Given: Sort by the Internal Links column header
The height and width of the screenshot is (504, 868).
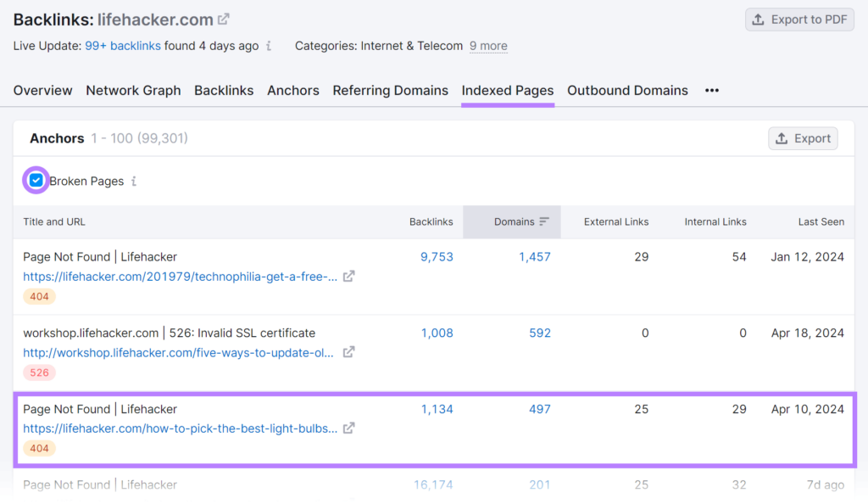Looking at the screenshot, I should 715,221.
